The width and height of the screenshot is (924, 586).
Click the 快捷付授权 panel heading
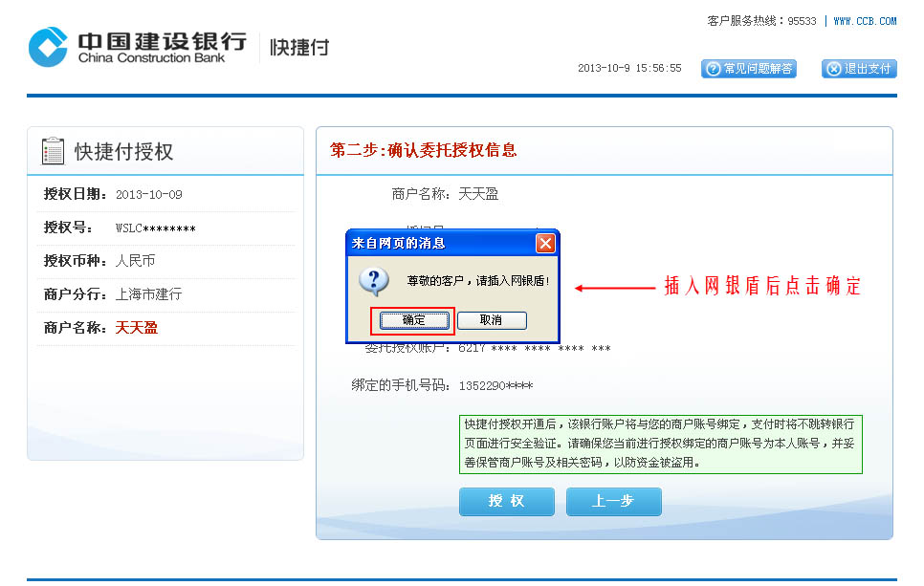point(123,151)
